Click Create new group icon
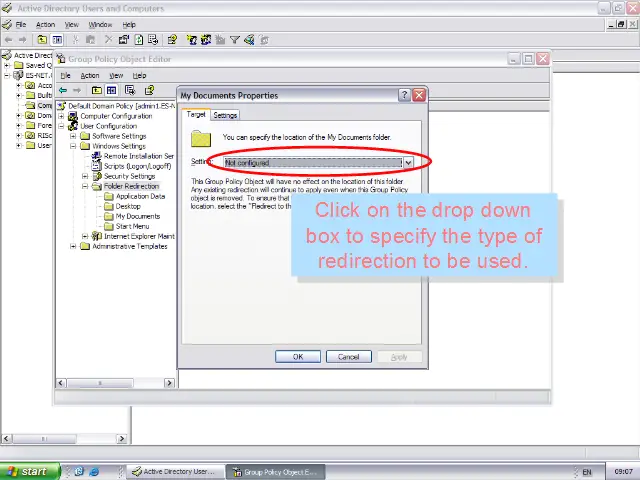 coord(206,40)
